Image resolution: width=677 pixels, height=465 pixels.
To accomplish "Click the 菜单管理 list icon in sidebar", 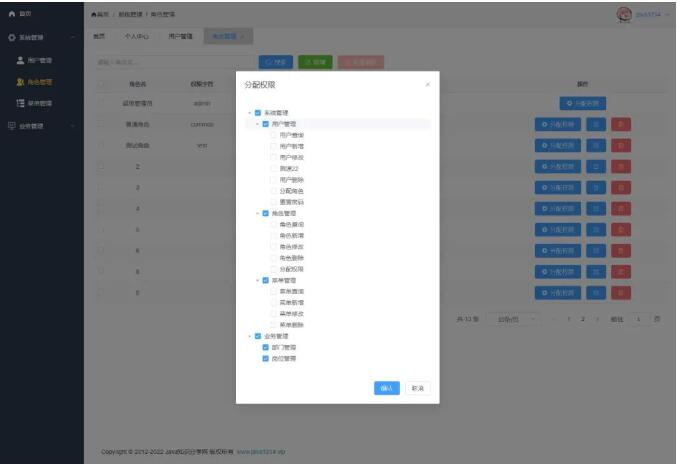I will [20, 103].
